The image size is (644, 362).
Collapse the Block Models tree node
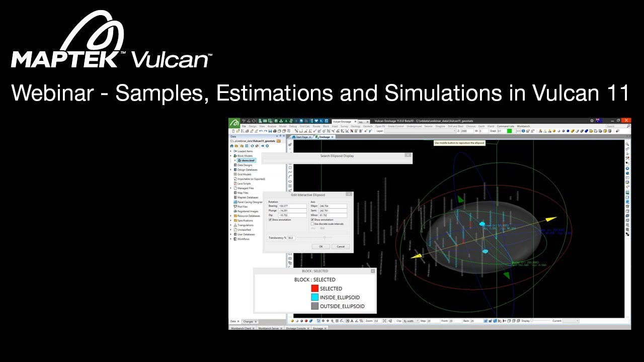pos(230,156)
